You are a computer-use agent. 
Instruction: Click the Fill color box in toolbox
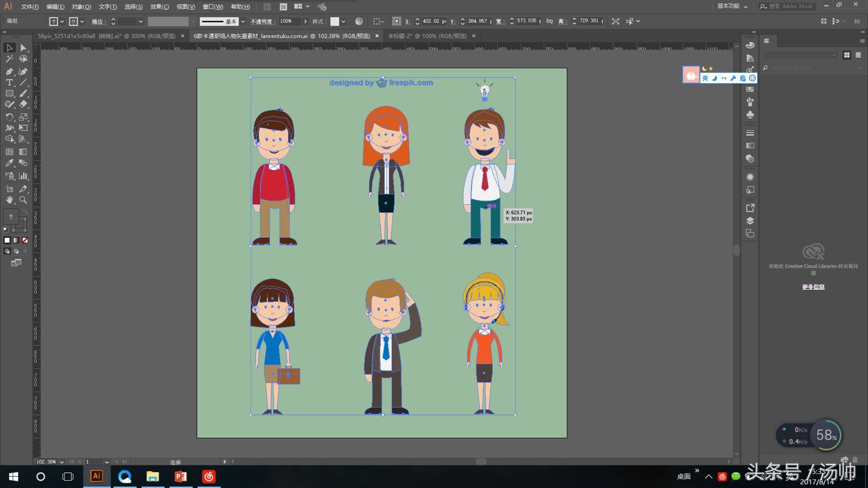[11, 217]
